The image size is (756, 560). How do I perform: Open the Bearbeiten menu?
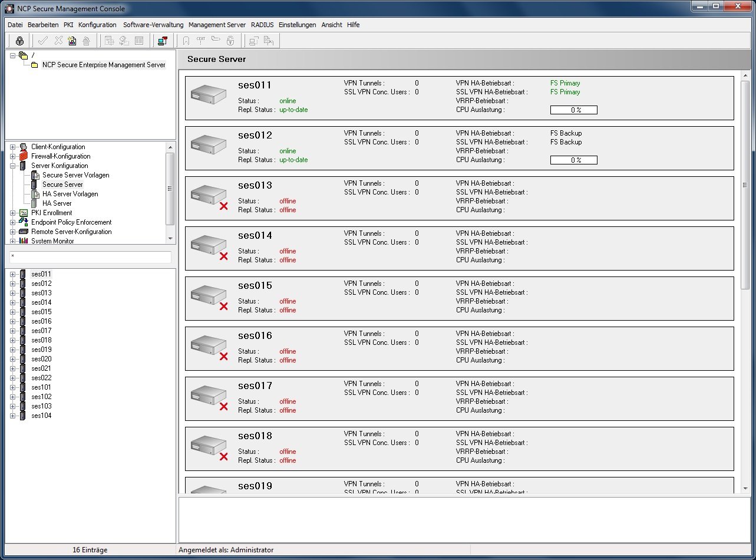tap(43, 25)
